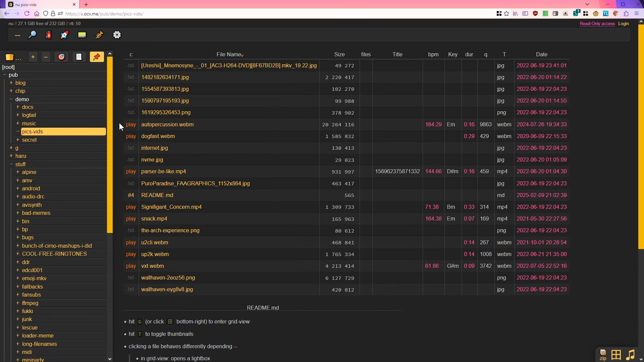Sort by the Date column header
The height and width of the screenshot is (362, 644).
pos(541,54)
